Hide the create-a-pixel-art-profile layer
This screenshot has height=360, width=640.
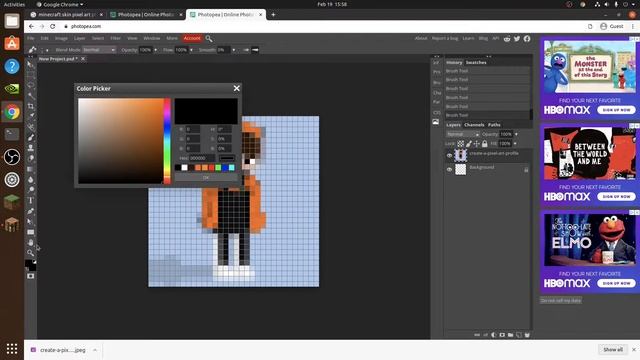click(449, 156)
